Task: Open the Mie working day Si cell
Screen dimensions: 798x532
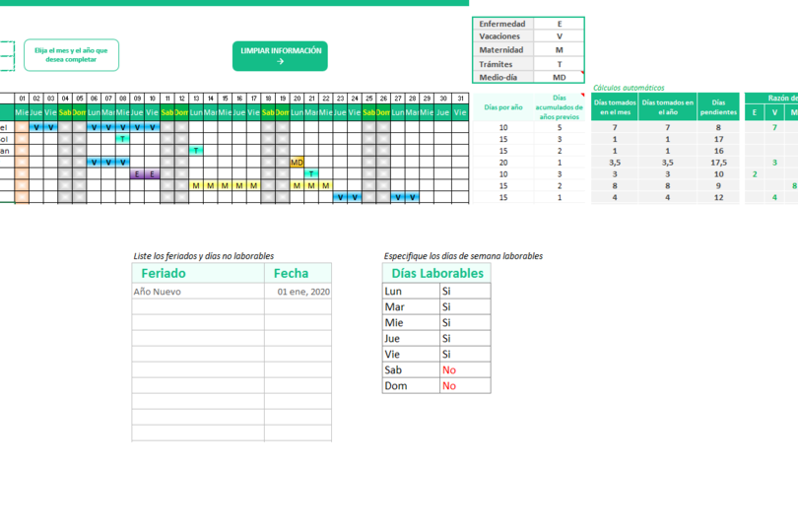Action: (465, 323)
